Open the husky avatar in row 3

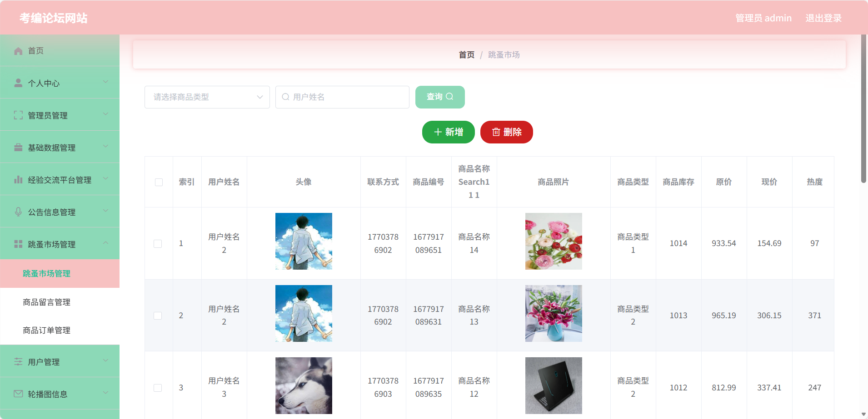(304, 385)
